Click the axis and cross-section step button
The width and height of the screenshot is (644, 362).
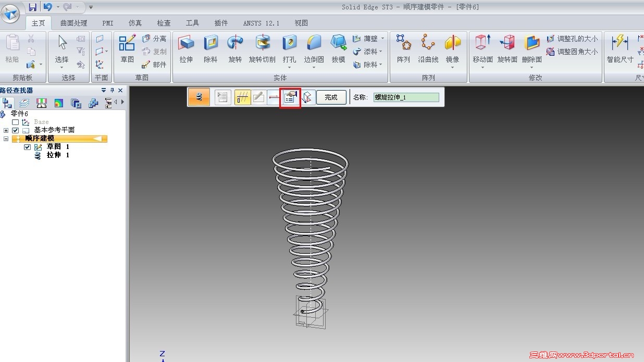pos(243,97)
